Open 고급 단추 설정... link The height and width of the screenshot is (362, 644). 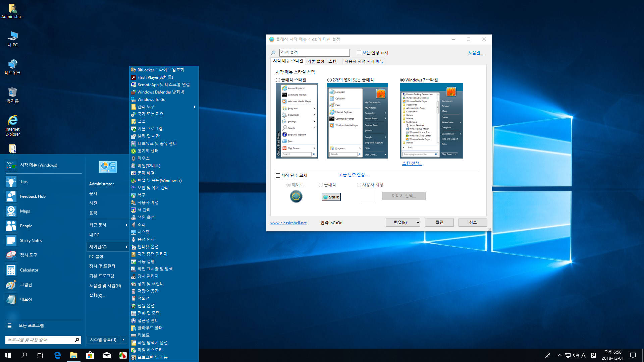click(353, 175)
